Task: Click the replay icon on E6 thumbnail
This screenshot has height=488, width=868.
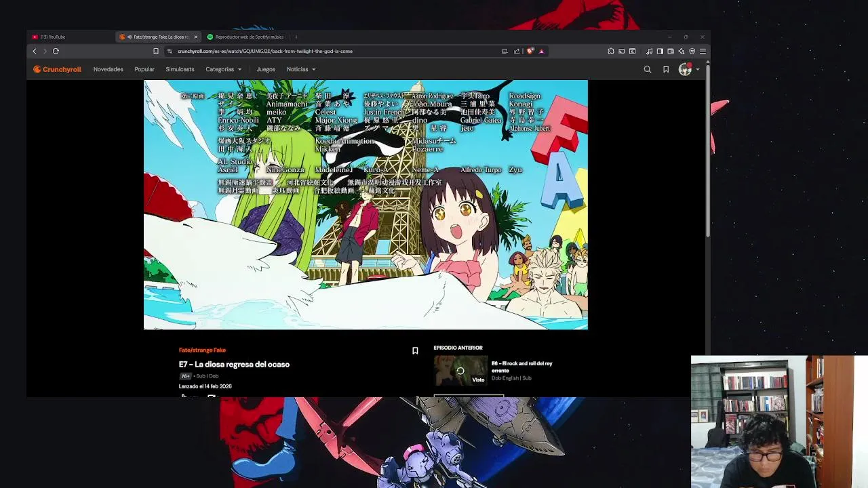Action: click(x=460, y=371)
